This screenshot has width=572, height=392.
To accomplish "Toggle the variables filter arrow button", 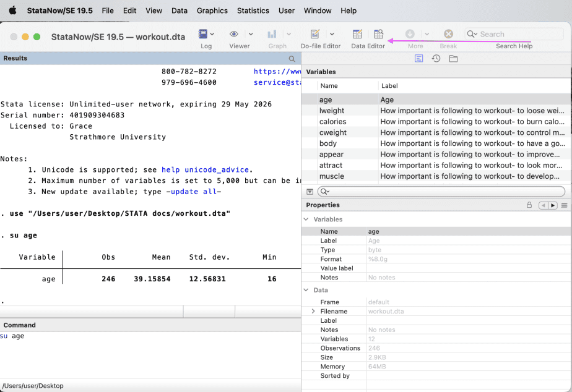I will tap(310, 192).
